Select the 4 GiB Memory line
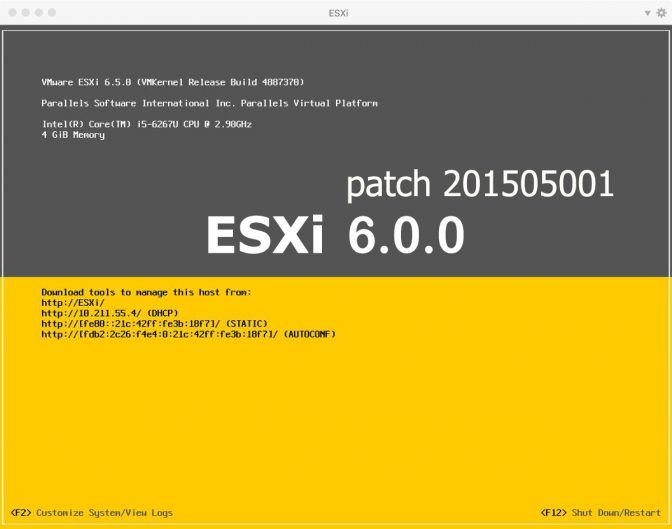Image resolution: width=672 pixels, height=529 pixels. 73,135
